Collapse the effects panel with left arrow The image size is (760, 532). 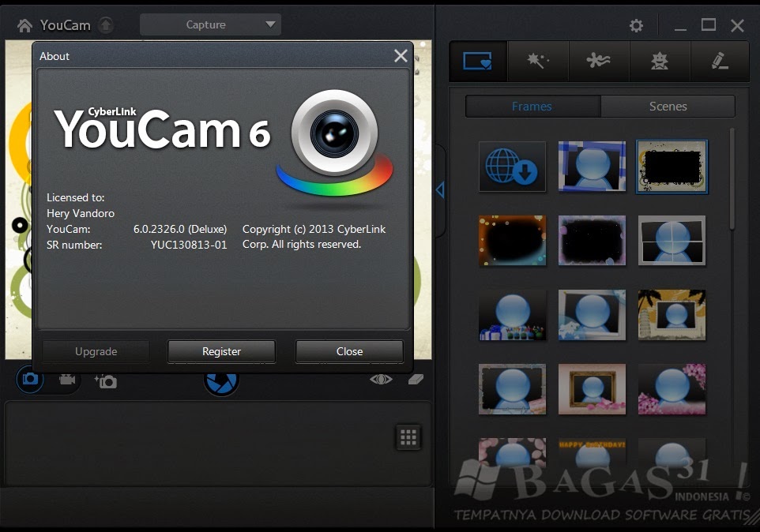pos(440,189)
